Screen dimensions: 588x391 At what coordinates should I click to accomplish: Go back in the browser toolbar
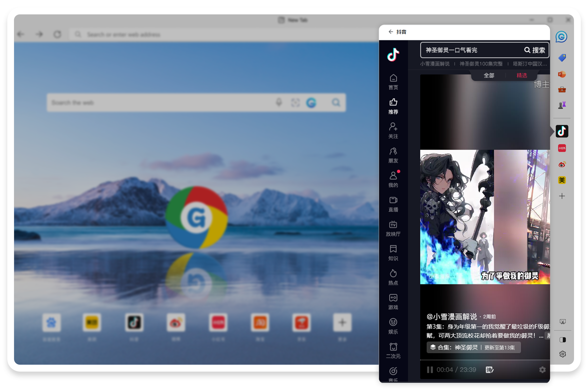pos(21,34)
